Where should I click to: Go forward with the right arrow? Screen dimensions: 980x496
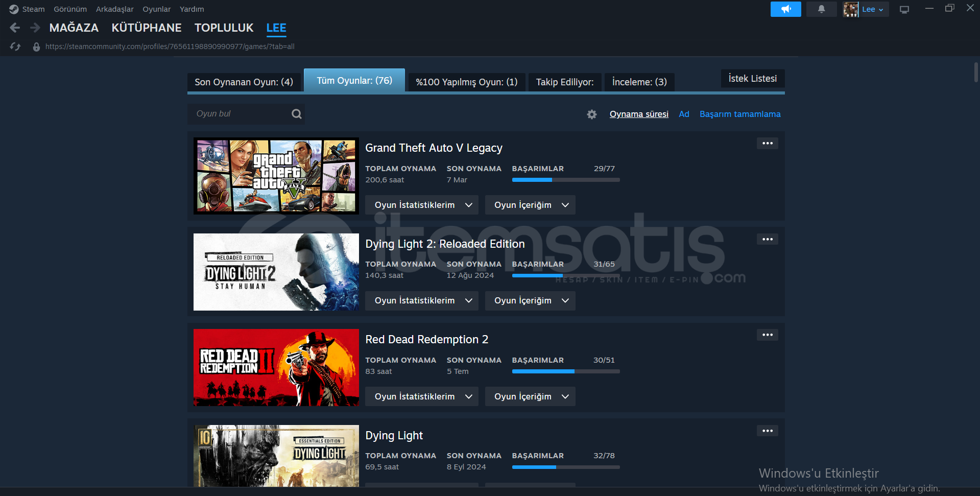pos(35,28)
